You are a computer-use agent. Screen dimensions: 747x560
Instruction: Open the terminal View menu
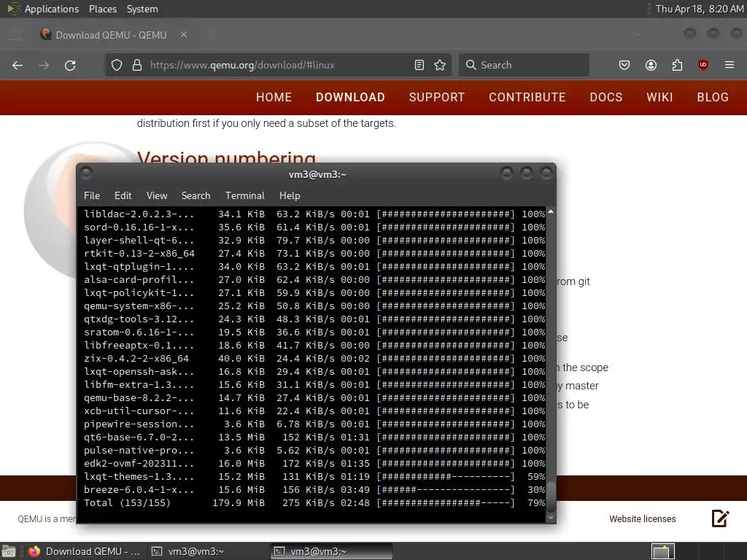157,195
